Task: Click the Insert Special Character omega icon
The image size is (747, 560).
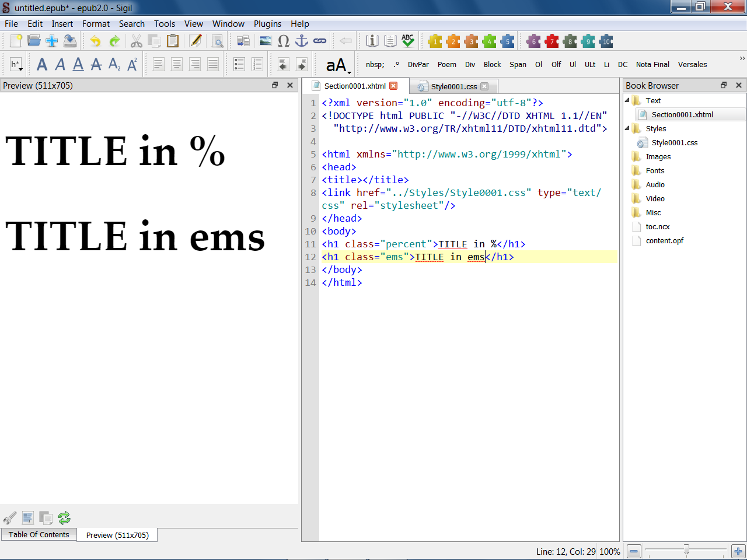Action: 284,41
